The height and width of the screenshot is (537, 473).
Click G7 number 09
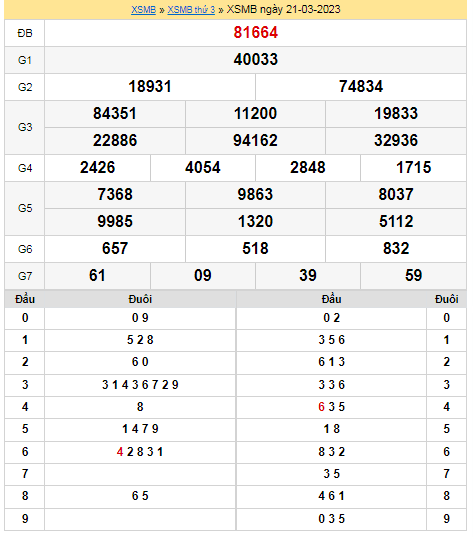[x=203, y=276]
